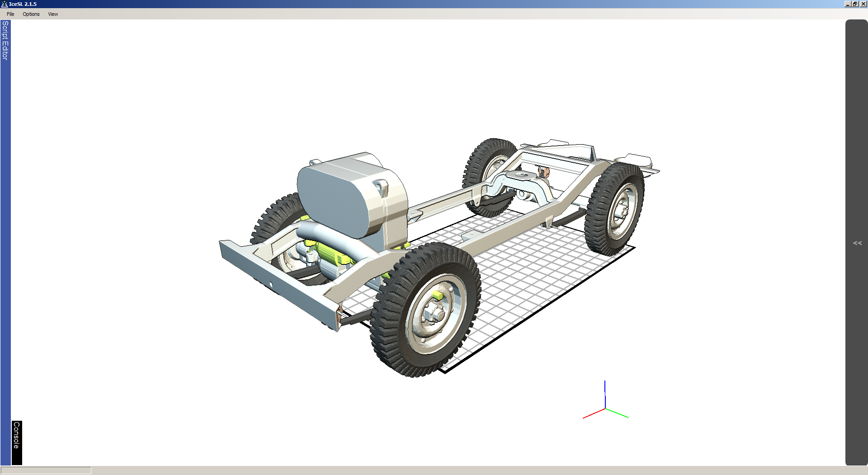The image size is (868, 475).
Task: Open the Options menu
Action: 31,14
